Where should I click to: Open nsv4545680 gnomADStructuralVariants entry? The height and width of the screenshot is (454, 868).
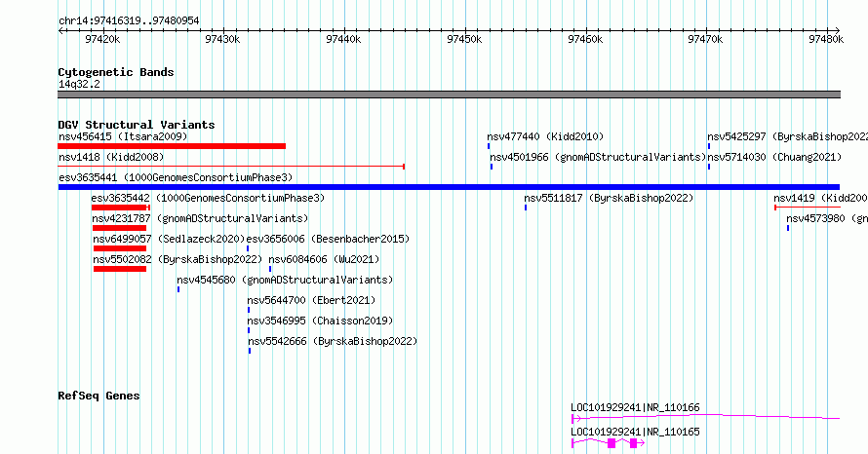pyautogui.click(x=285, y=280)
